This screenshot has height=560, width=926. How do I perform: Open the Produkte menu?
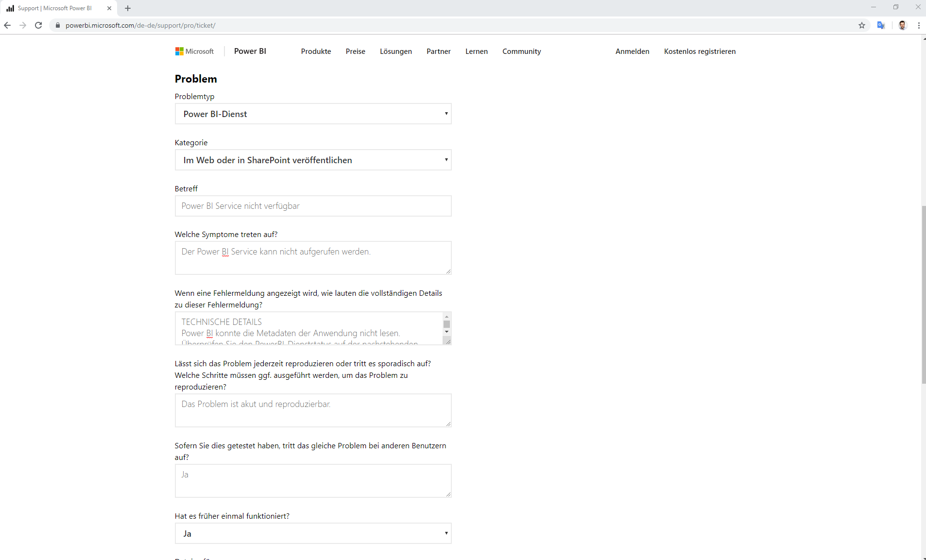(316, 51)
